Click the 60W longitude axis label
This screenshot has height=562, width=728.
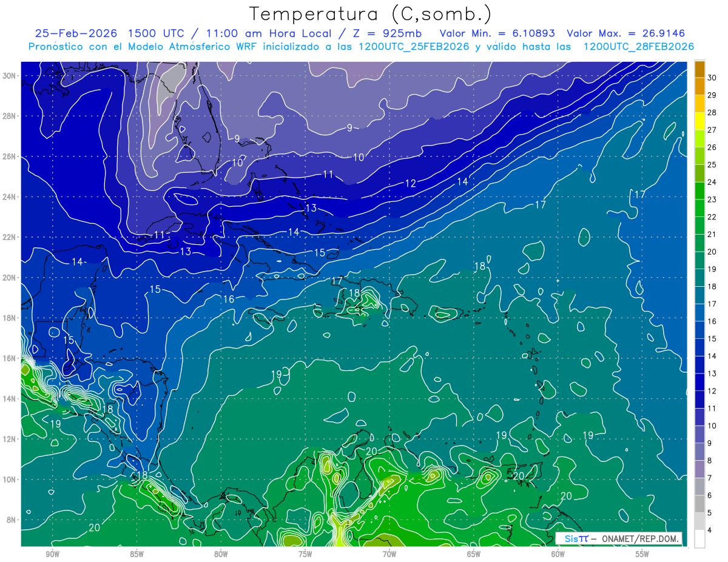point(558,554)
